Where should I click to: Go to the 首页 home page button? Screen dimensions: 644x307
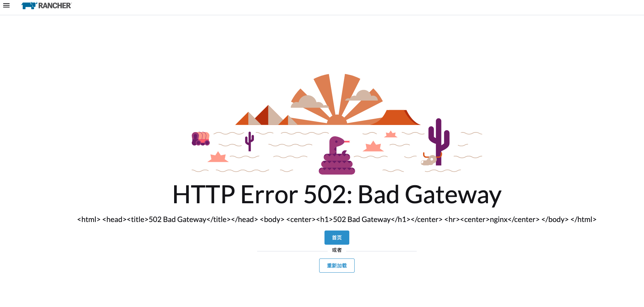click(337, 238)
